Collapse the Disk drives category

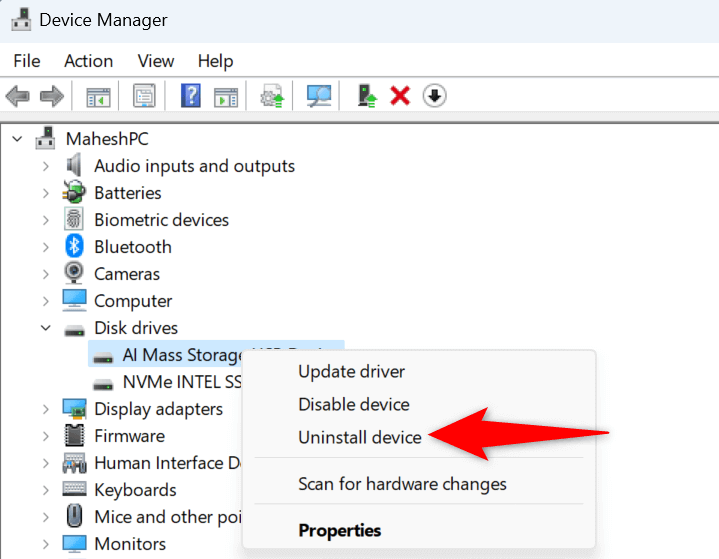[x=46, y=328]
